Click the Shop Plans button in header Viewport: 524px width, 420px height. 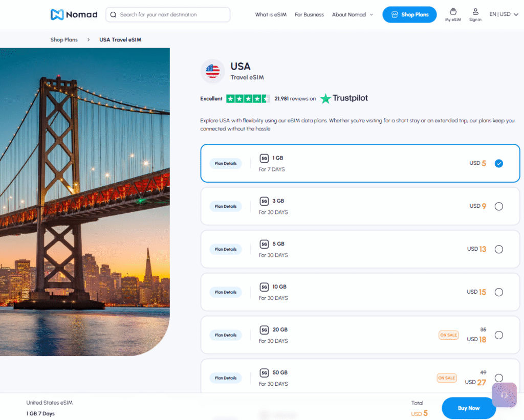(x=409, y=15)
